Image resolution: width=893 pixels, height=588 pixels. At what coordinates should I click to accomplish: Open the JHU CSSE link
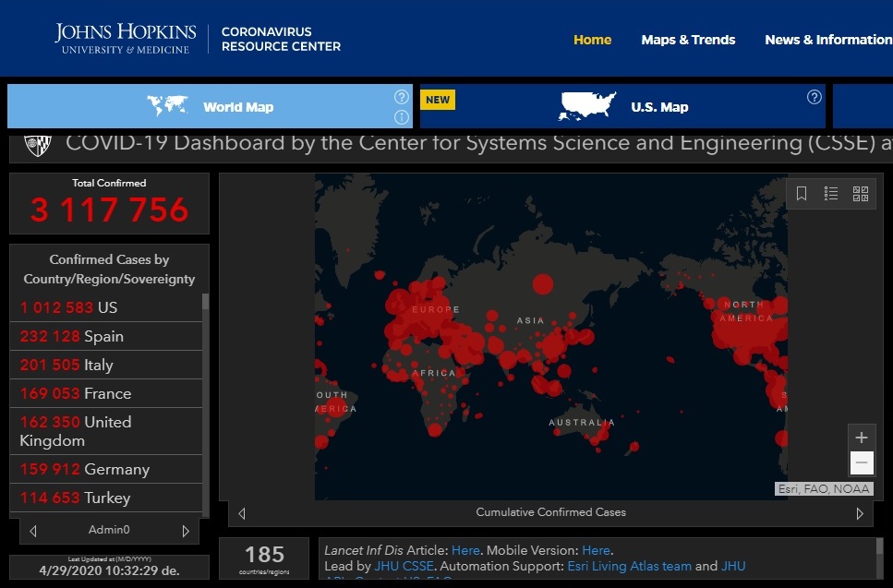click(404, 567)
